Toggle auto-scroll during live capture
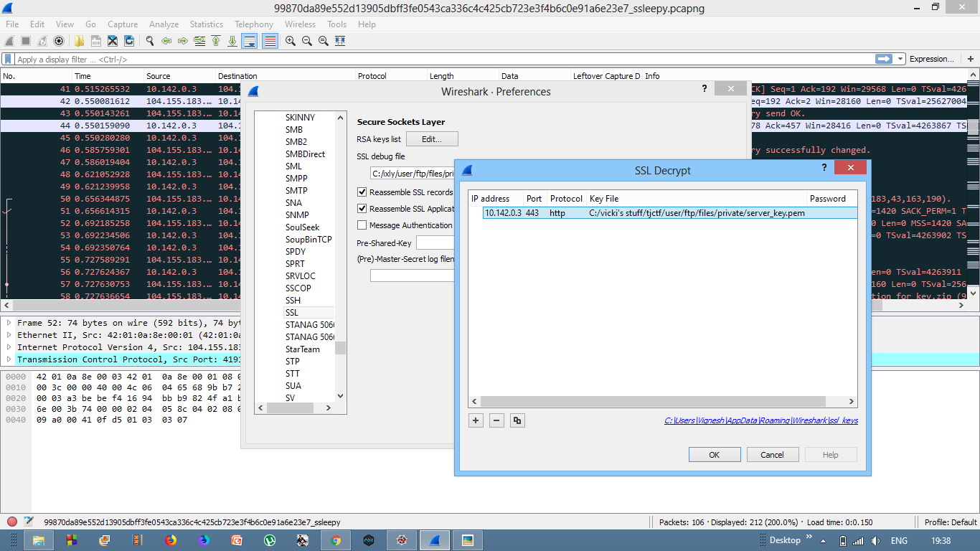 (x=249, y=41)
